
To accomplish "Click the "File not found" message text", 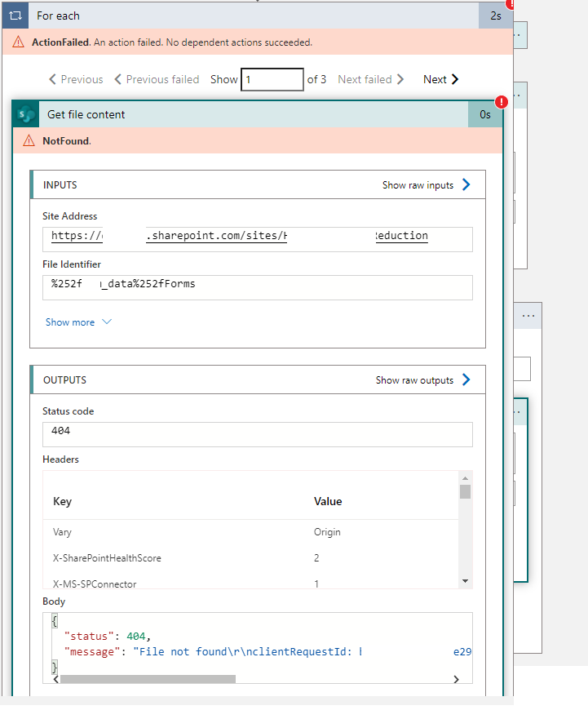I will [183, 651].
